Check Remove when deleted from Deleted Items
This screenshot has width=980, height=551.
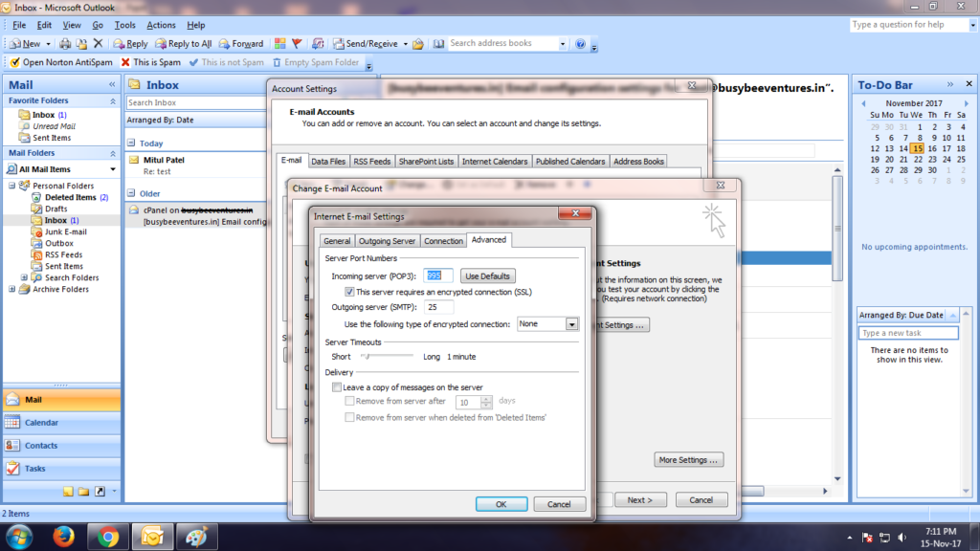(349, 417)
